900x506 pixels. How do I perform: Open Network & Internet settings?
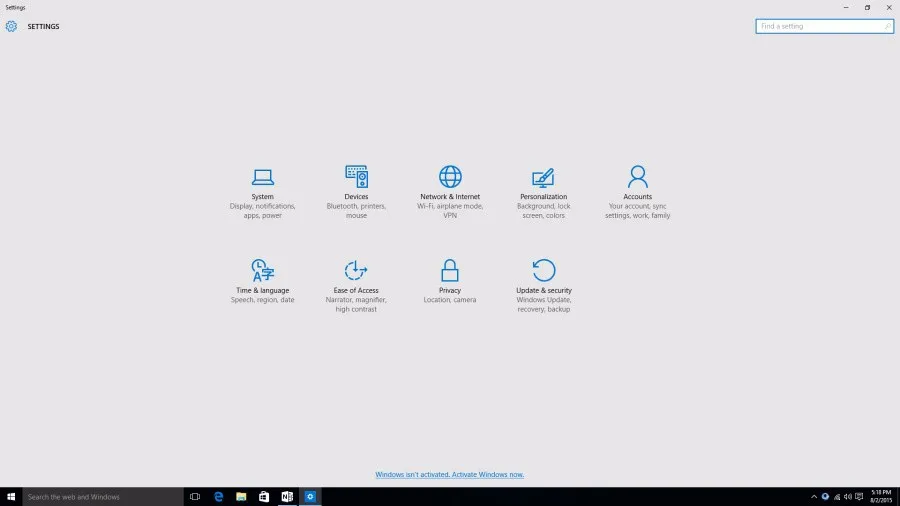(450, 193)
